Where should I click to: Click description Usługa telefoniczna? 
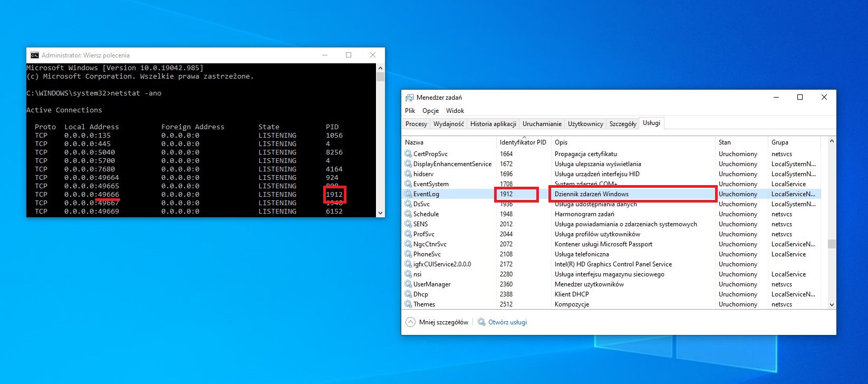582,254
